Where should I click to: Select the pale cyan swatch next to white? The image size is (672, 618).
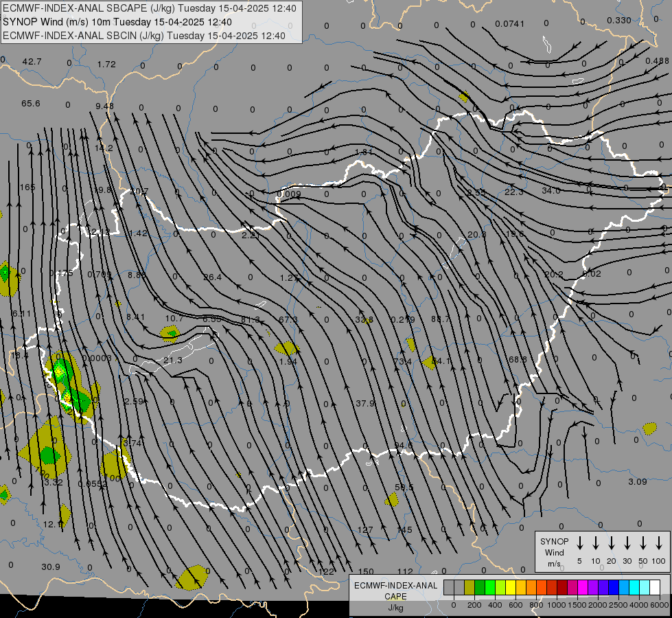(644, 587)
